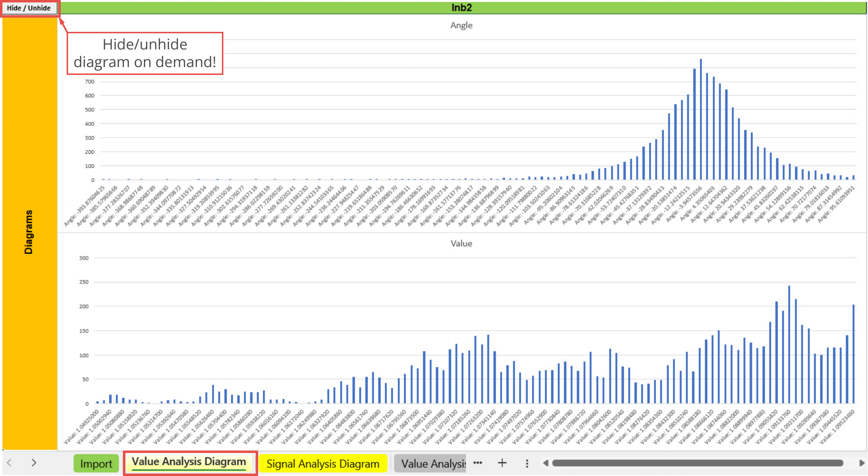Image resolution: width=868 pixels, height=476 pixels.
Task: Go to next sheet arrow
Action: coord(34,462)
